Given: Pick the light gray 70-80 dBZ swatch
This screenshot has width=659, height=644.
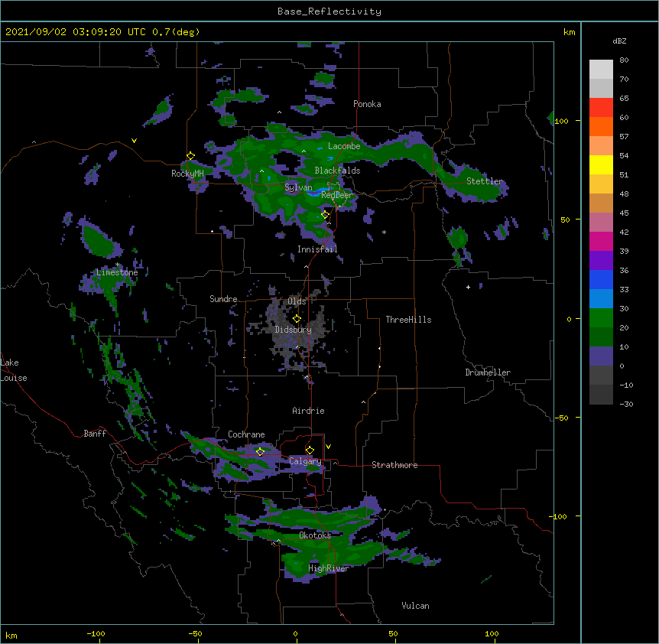Looking at the screenshot, I should click(601, 70).
